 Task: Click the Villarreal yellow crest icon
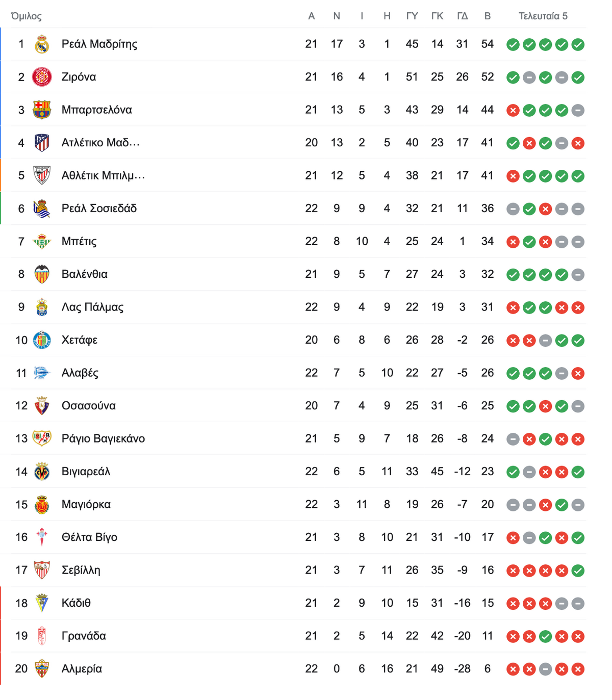(x=42, y=472)
